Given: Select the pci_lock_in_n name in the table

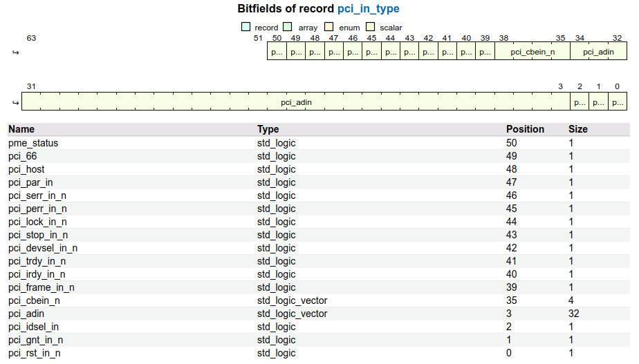Looking at the screenshot, I should pyautogui.click(x=37, y=222).
